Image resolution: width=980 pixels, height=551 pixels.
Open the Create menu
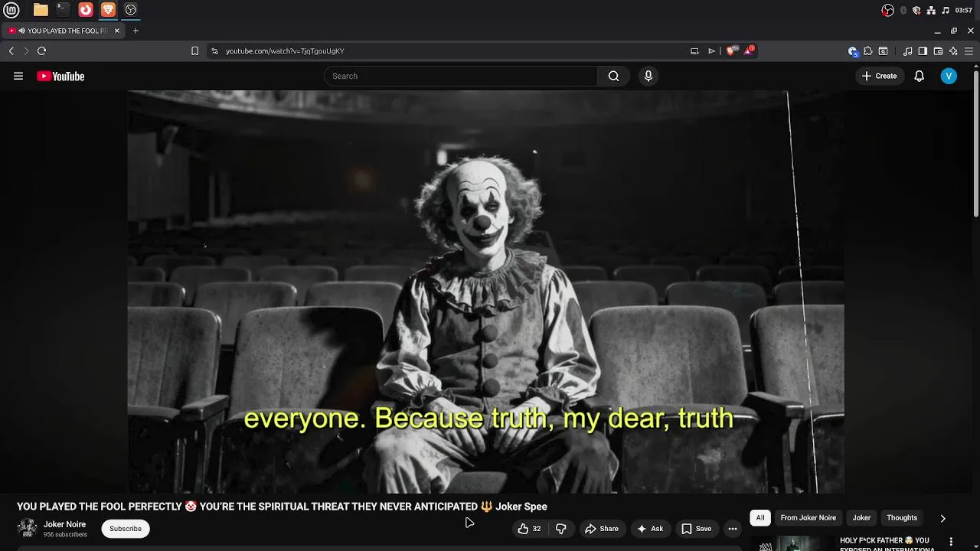[x=879, y=76]
